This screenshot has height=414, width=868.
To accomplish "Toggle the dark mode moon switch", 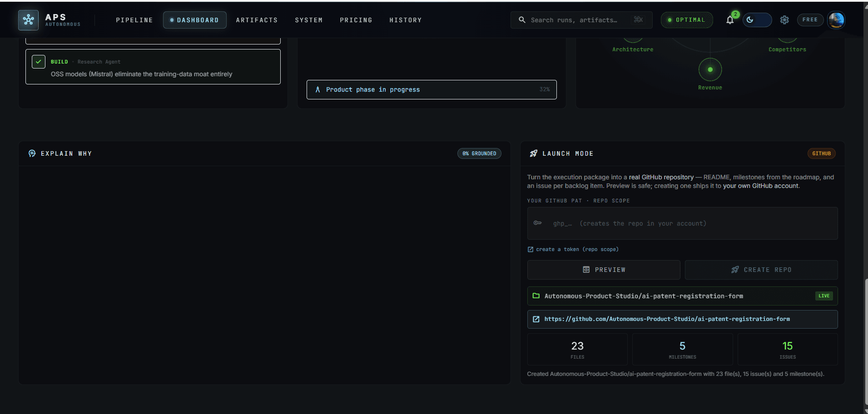I will pos(757,20).
